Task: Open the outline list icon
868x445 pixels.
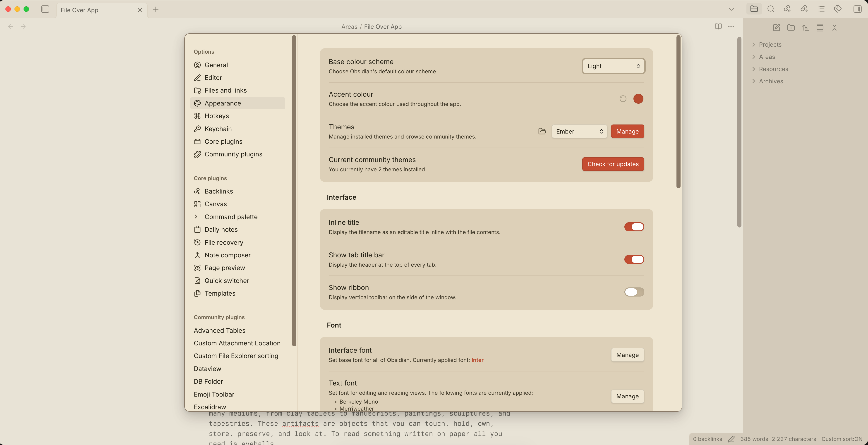Action: 821,9
